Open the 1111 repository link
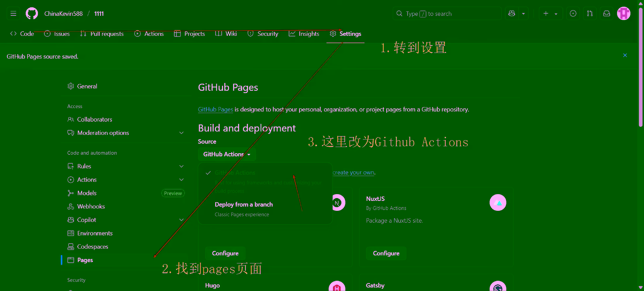 tap(99, 14)
